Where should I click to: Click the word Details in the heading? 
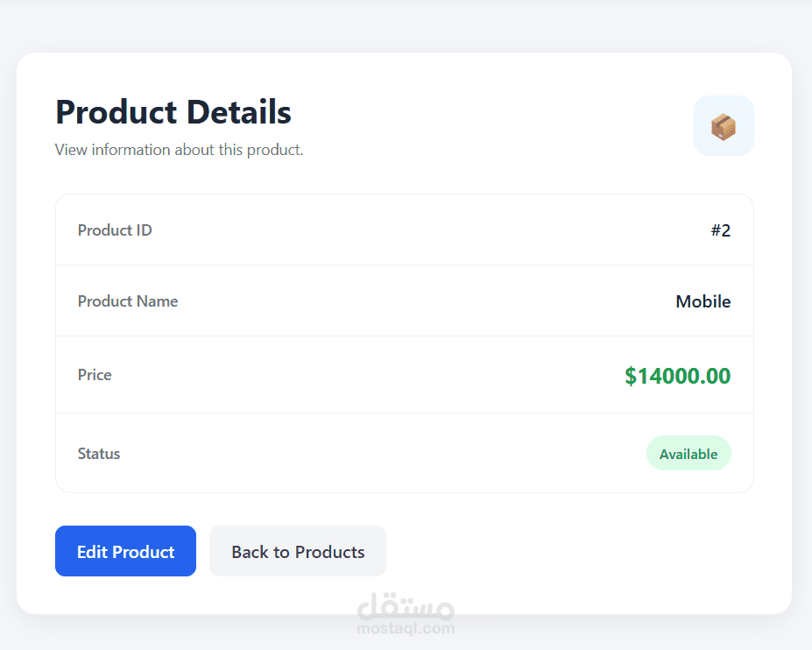click(x=239, y=112)
